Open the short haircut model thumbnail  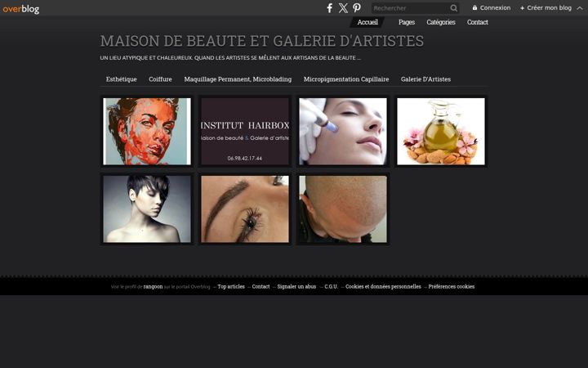(147, 209)
